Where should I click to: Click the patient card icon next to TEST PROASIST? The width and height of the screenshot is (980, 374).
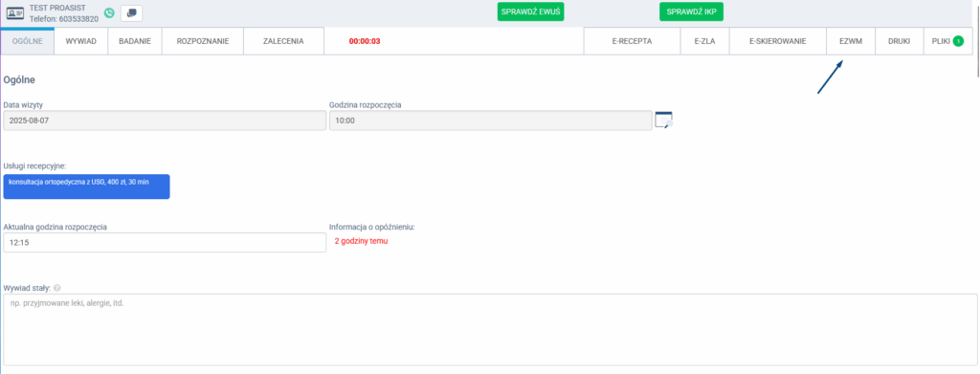pyautogui.click(x=15, y=13)
